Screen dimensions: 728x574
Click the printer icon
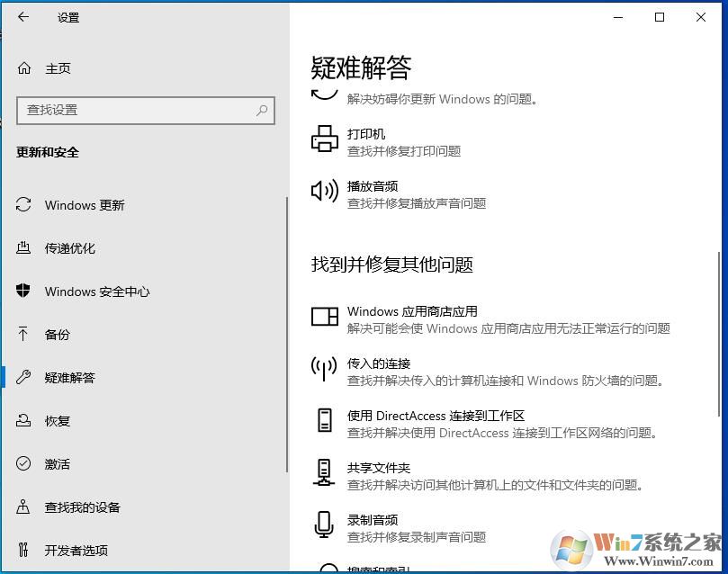click(x=325, y=139)
